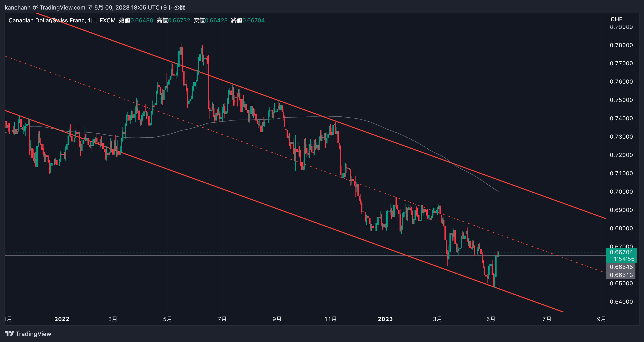Click the low price value 0.66423
The width and height of the screenshot is (644, 342).
pyautogui.click(x=216, y=20)
